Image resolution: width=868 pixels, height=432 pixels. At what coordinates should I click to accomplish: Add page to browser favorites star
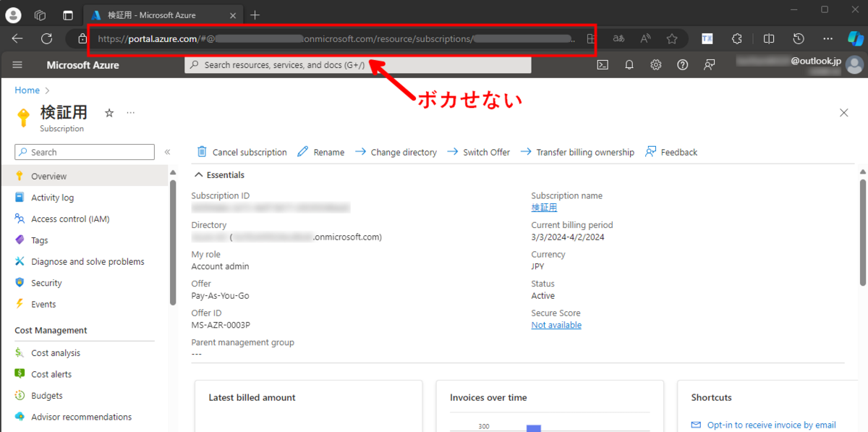point(672,38)
